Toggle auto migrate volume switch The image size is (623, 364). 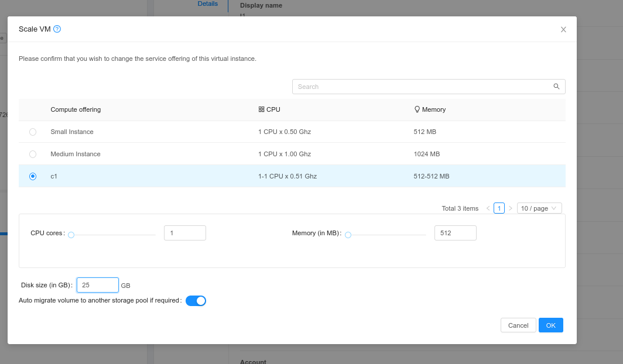(x=196, y=301)
